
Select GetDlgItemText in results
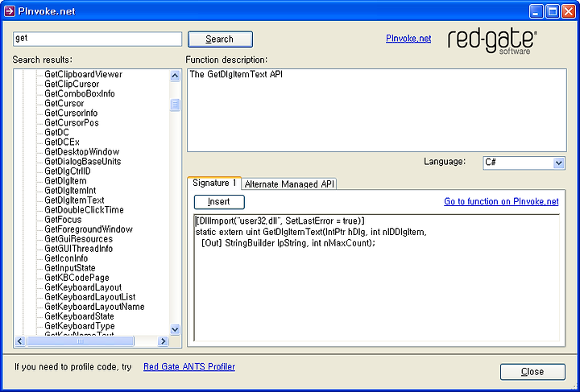(74, 200)
